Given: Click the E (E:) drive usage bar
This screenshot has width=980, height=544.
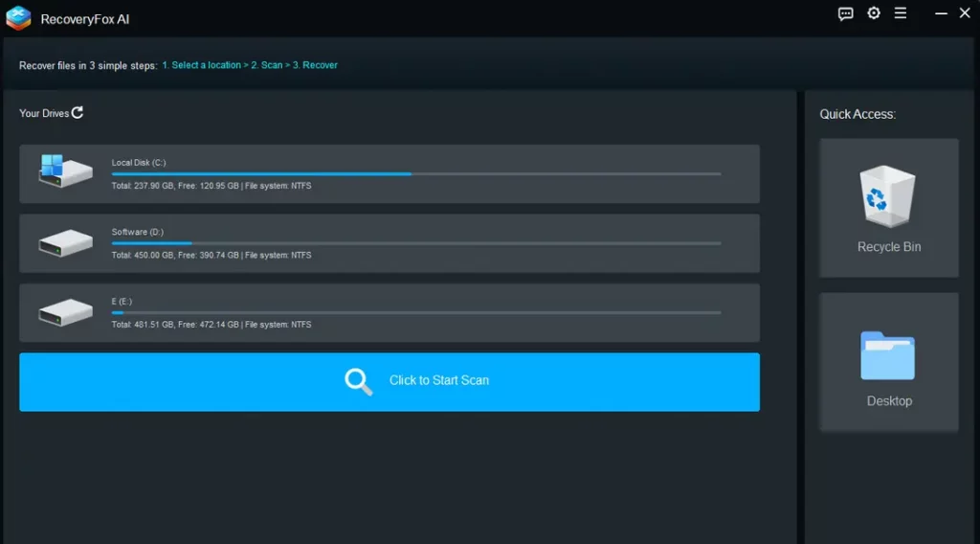Looking at the screenshot, I should [416, 312].
